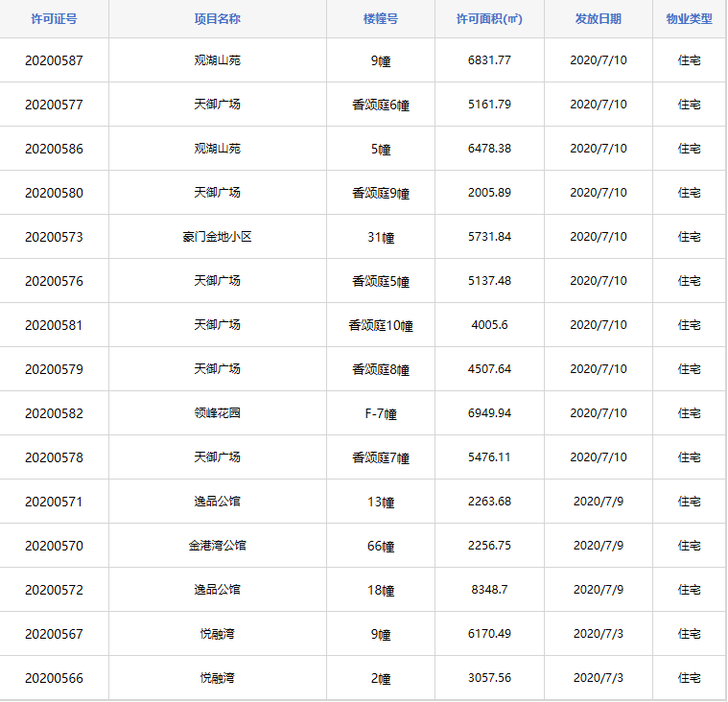728x702 pixels.
Task: Click area value 6831.77
Action: point(489,60)
